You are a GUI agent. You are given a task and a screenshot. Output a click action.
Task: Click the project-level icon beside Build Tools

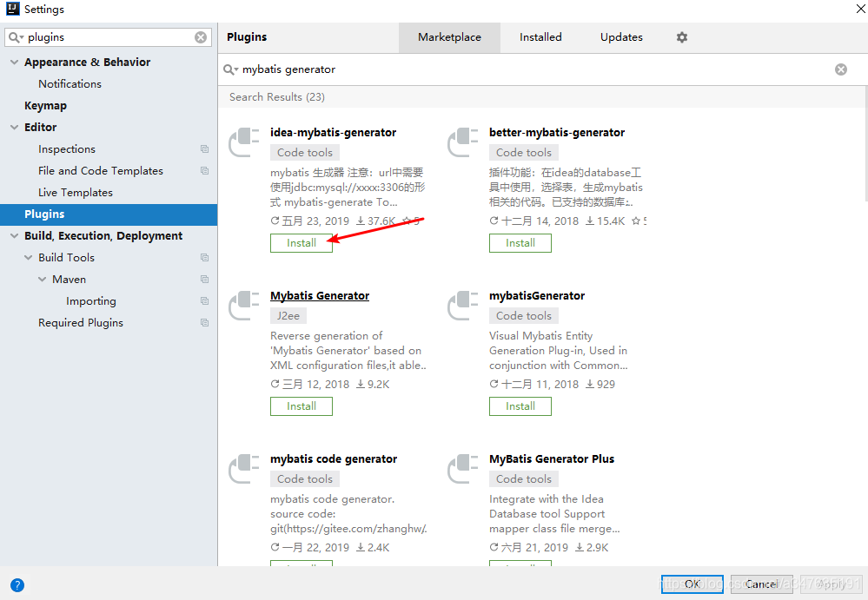click(204, 258)
